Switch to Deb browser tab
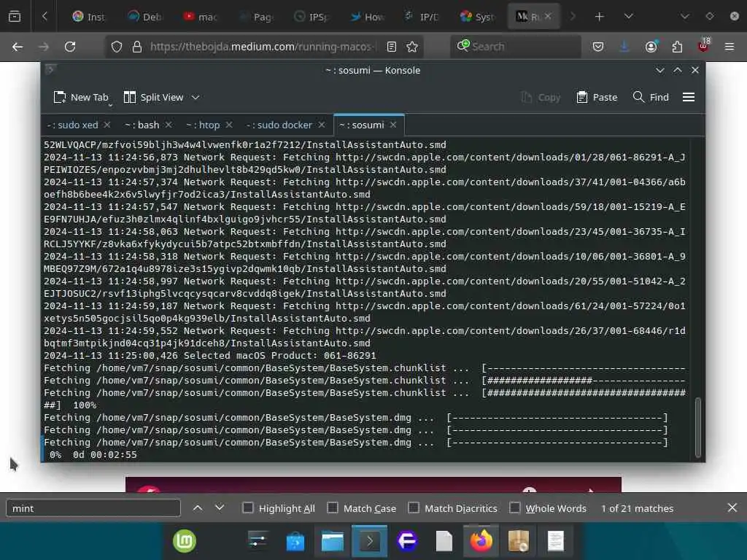The height and width of the screenshot is (560, 747). tap(144, 17)
